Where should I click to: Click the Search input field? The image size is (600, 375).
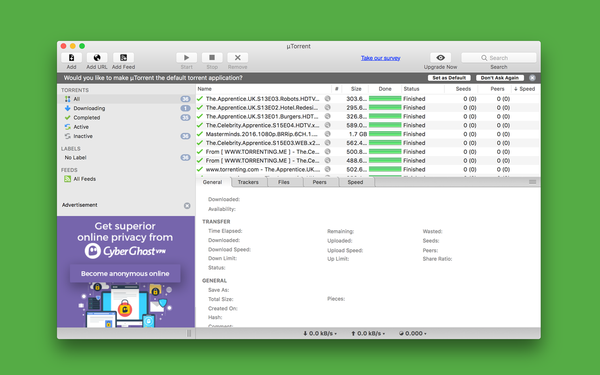coord(499,58)
